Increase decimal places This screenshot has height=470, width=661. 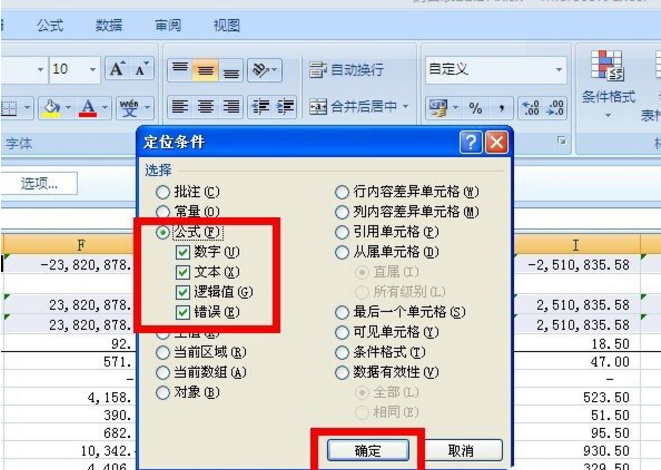(530, 108)
